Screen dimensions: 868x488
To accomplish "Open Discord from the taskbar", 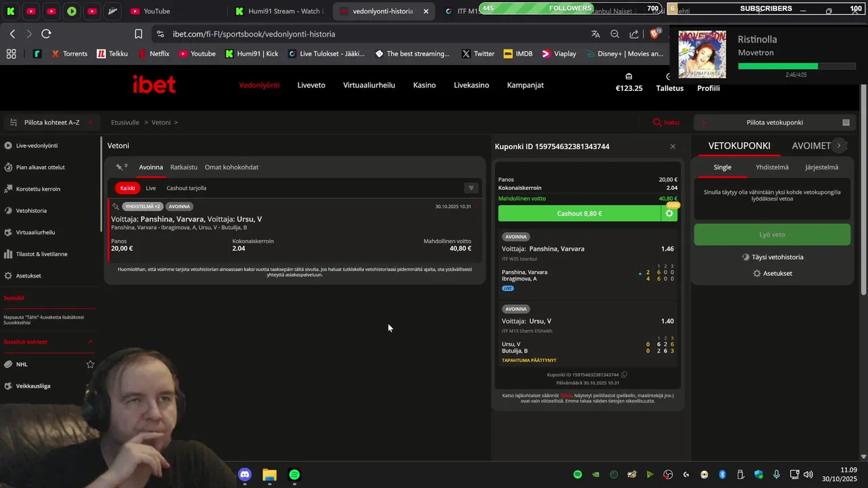I will (x=245, y=474).
